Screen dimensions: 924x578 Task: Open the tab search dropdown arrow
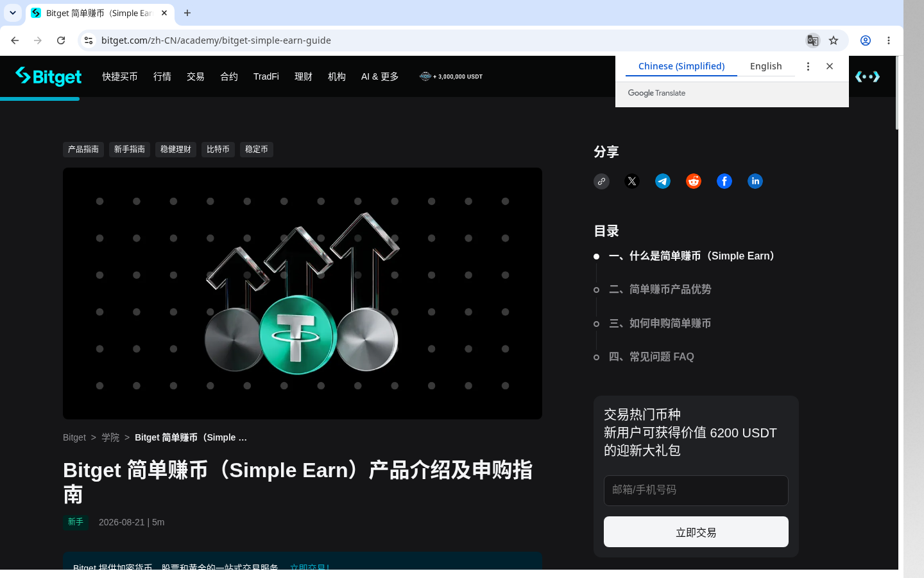tap(13, 13)
